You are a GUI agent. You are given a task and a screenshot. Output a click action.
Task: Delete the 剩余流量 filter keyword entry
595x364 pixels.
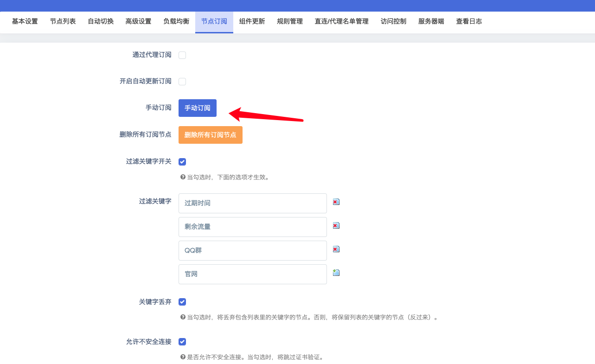point(336,225)
